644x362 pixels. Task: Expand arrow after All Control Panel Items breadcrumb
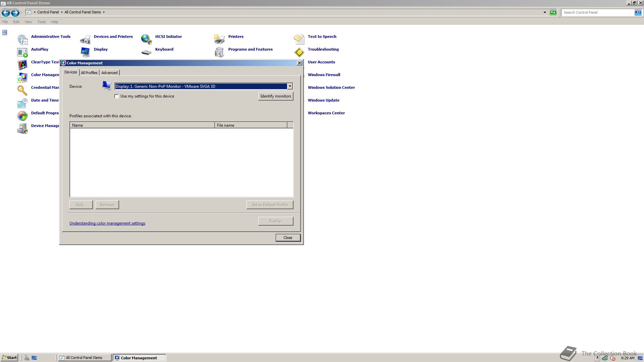[x=104, y=12]
